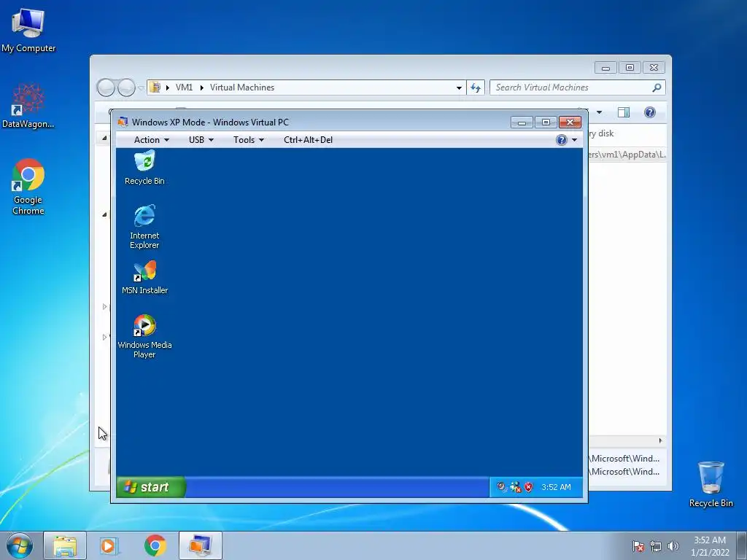Expand the lower hollow tree arrow in navigation pane

[x=104, y=337]
